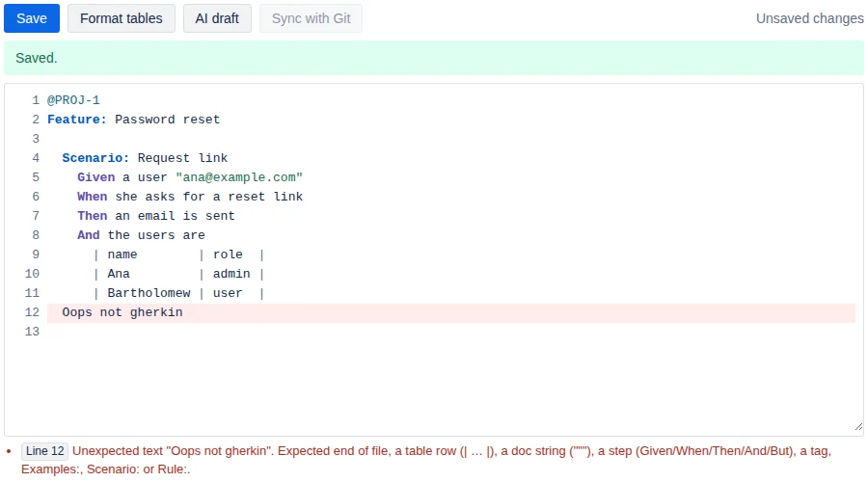Click the When keyword on line 6

[x=93, y=197]
